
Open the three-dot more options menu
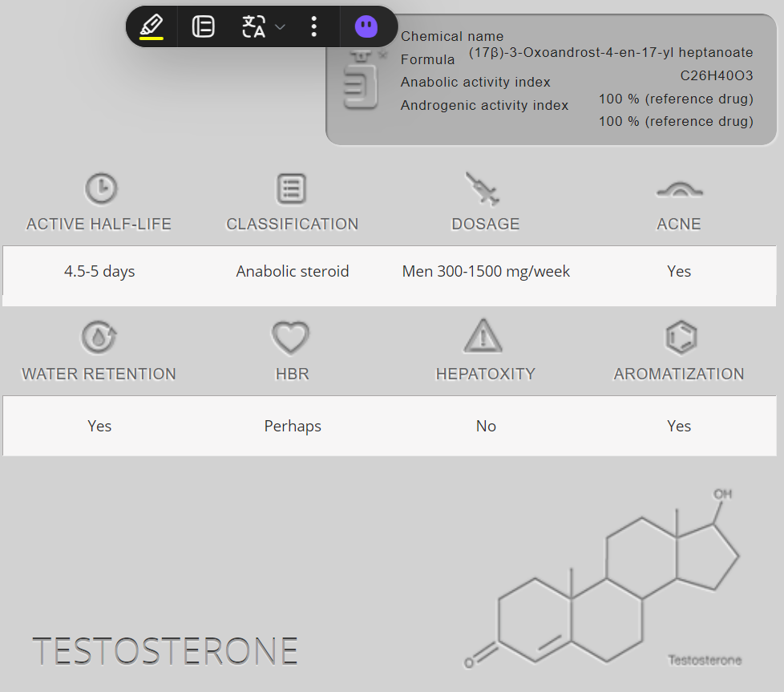(x=313, y=26)
